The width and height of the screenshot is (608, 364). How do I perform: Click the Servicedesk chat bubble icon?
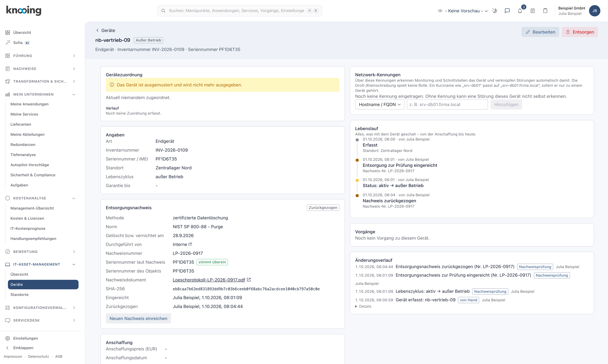(8, 320)
